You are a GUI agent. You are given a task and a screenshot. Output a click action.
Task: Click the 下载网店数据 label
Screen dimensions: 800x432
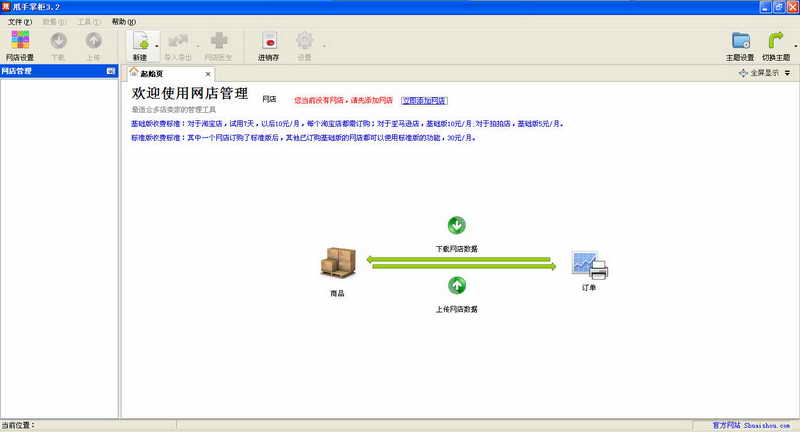point(457,249)
